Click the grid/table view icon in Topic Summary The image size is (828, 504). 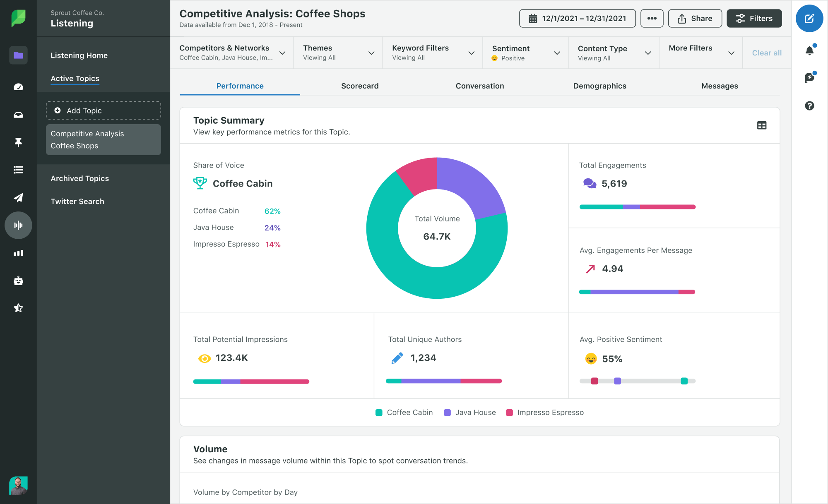pyautogui.click(x=762, y=125)
